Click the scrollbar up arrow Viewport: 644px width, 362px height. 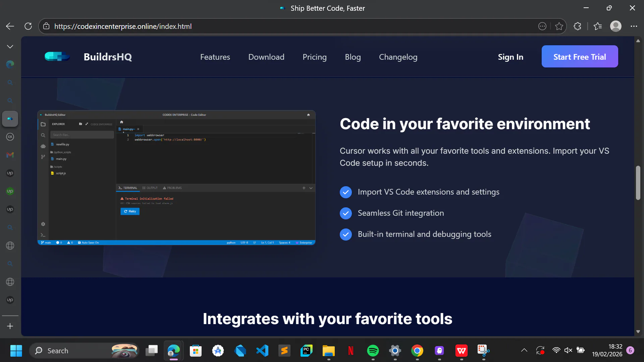click(638, 41)
